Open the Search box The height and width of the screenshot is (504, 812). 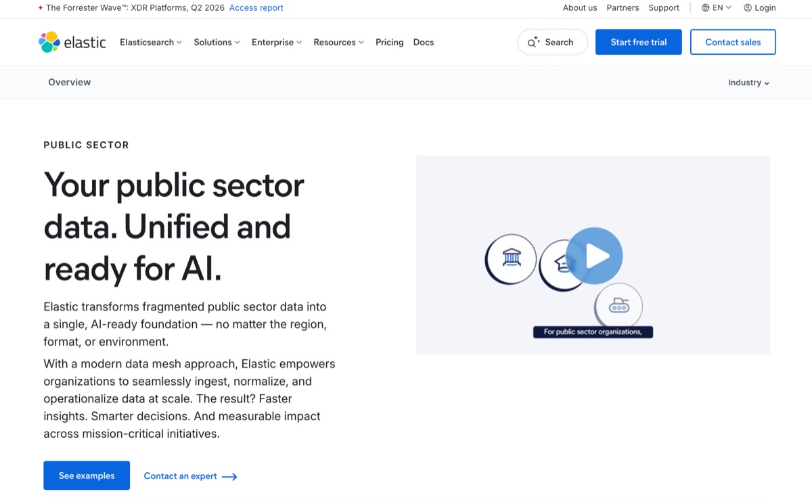[x=553, y=42]
